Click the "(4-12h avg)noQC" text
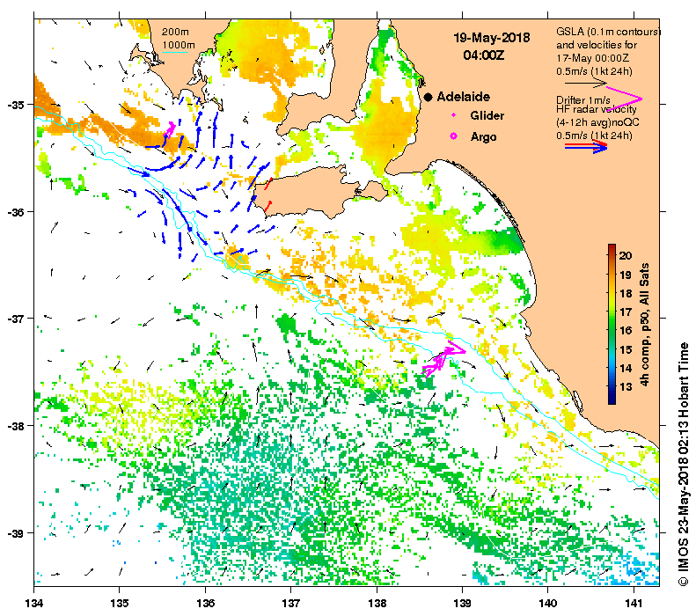 598,122
